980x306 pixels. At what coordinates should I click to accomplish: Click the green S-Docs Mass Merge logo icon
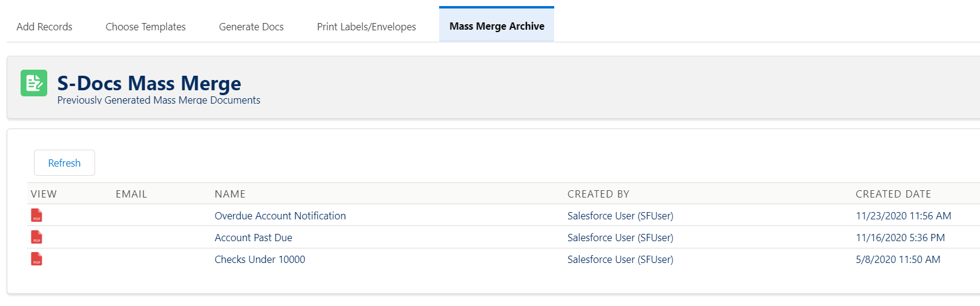(34, 83)
